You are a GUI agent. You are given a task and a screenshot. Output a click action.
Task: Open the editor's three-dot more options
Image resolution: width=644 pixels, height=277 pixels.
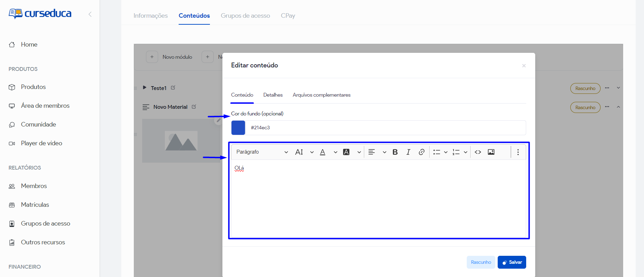pyautogui.click(x=518, y=152)
